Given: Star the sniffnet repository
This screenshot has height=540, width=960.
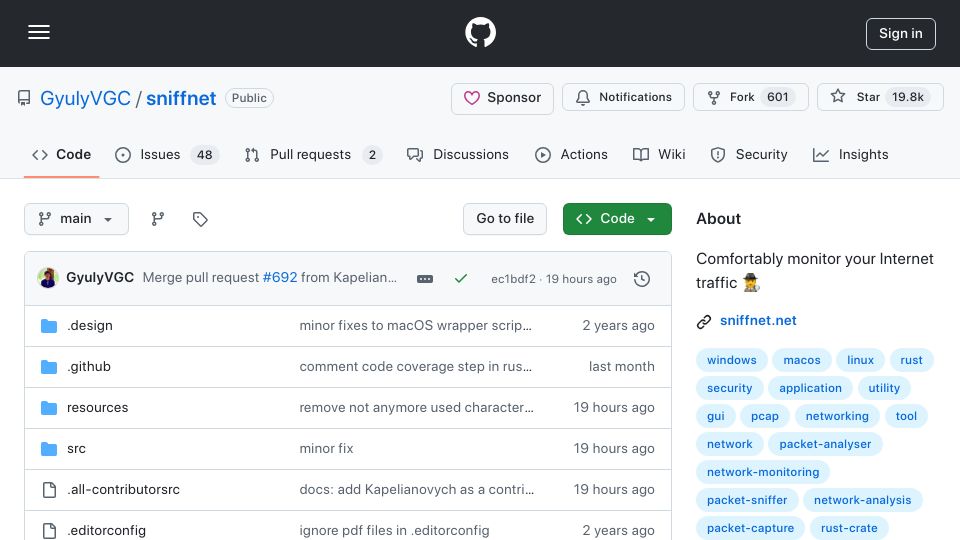Looking at the screenshot, I should tap(880, 97).
